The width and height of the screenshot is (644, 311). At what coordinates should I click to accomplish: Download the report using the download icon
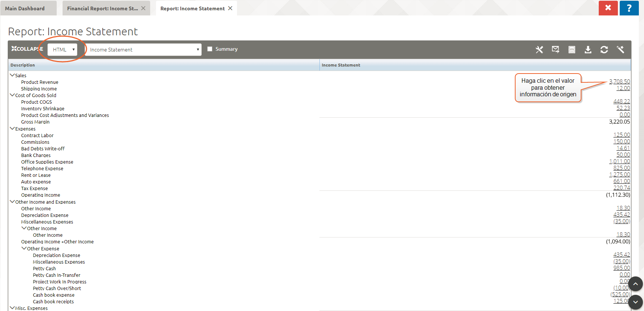click(588, 50)
